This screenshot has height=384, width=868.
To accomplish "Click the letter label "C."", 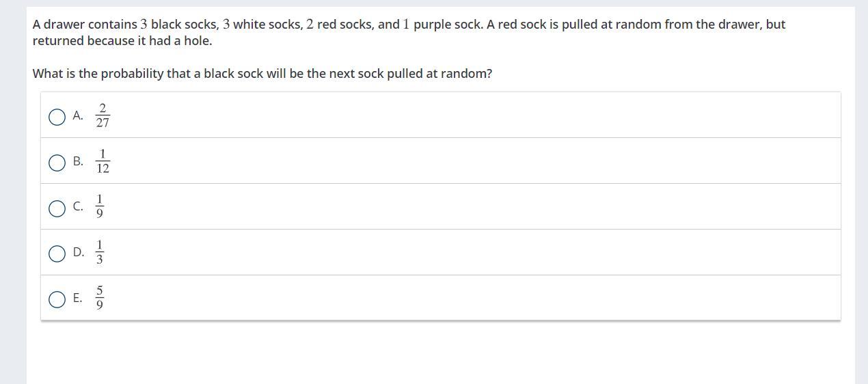I will [x=78, y=206].
